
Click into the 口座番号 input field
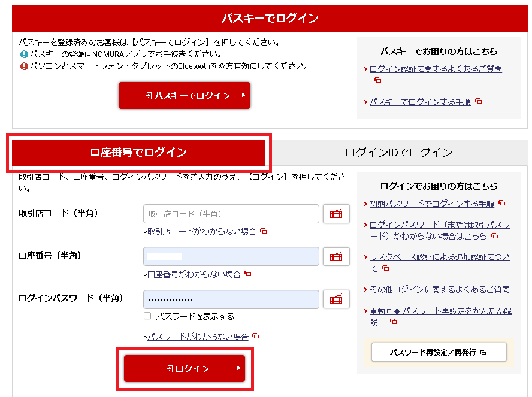pyautogui.click(x=231, y=257)
